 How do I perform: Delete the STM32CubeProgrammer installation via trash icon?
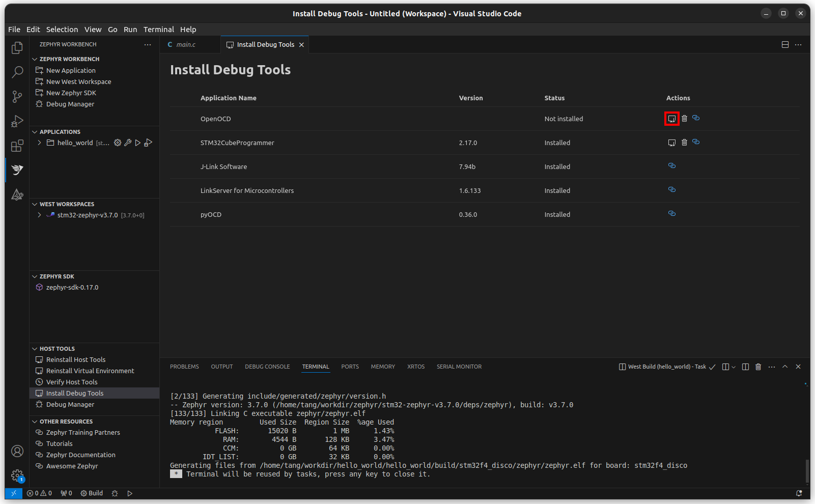coord(684,143)
